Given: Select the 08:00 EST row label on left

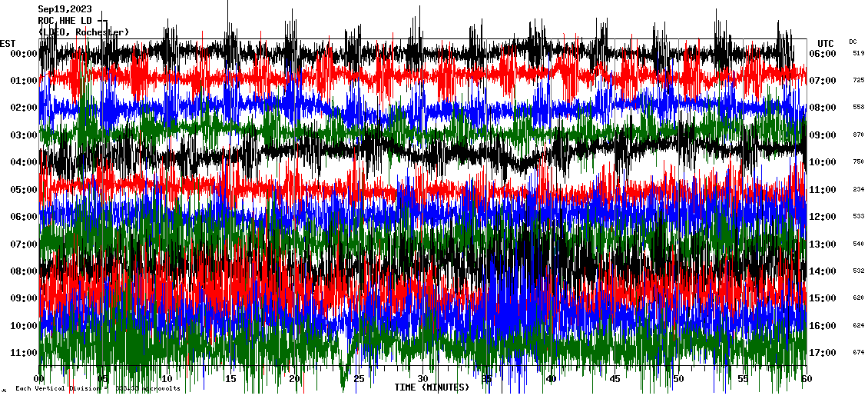Looking at the screenshot, I should [24, 271].
